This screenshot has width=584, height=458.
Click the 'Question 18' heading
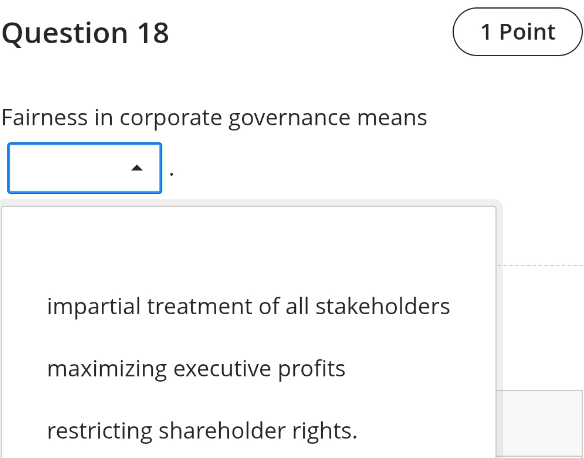tap(85, 33)
